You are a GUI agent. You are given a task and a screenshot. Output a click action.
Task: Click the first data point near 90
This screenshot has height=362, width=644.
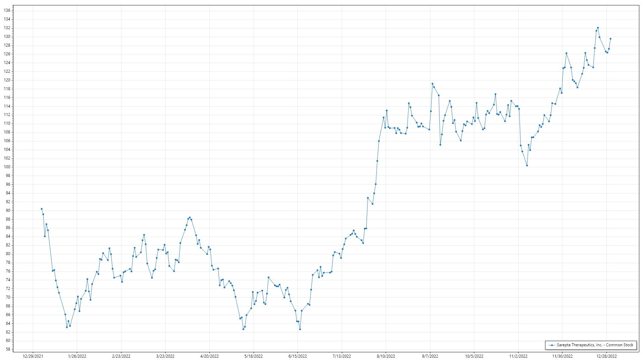42,209
